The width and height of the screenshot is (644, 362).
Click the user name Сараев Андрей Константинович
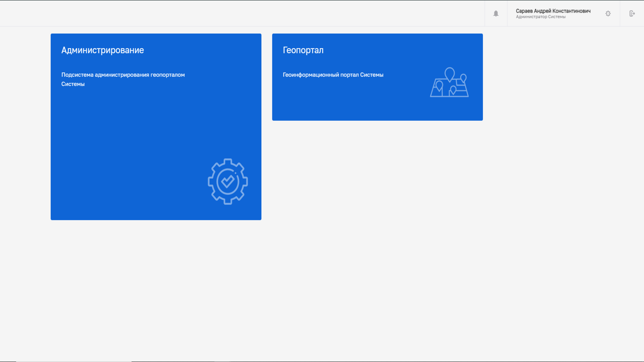click(x=553, y=11)
